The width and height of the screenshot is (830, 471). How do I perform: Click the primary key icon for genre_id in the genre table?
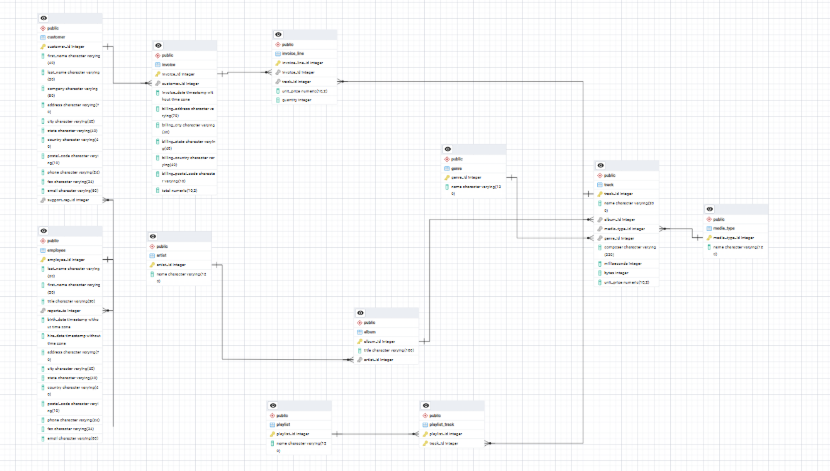[447, 178]
